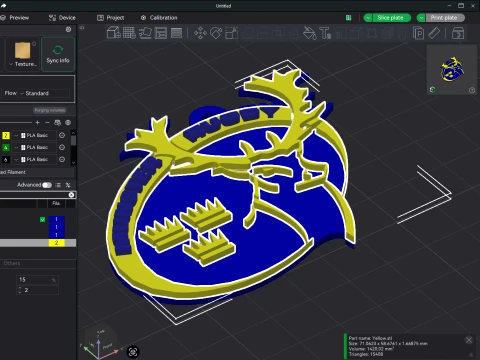
Task: Click yellow filament 2 color swatch
Action: pyautogui.click(x=6, y=135)
